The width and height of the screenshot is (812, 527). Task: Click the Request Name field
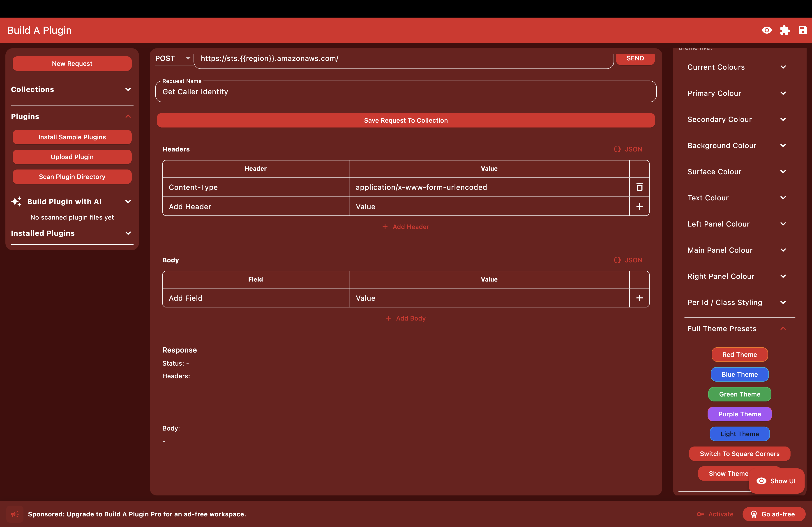[406, 91]
